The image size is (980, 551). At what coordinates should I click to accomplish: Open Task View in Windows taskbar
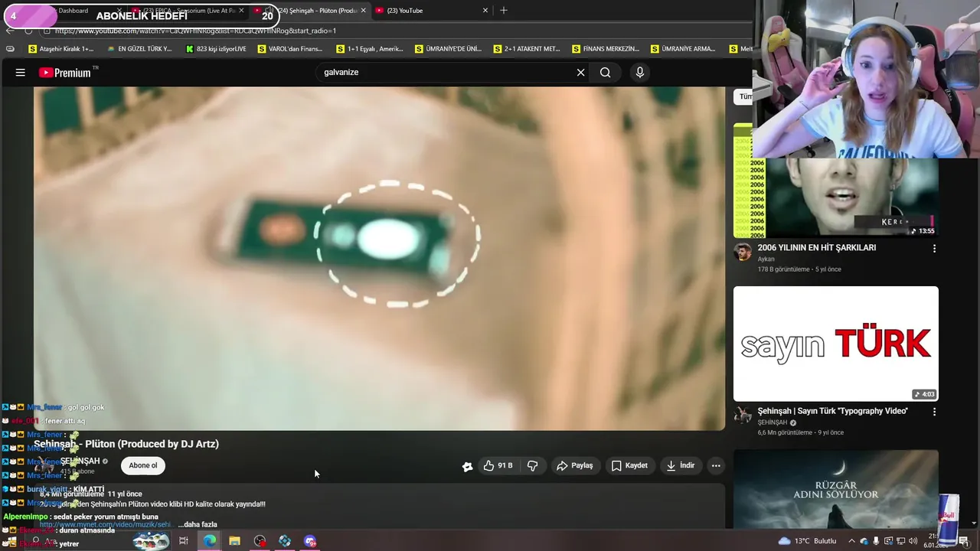click(x=184, y=541)
